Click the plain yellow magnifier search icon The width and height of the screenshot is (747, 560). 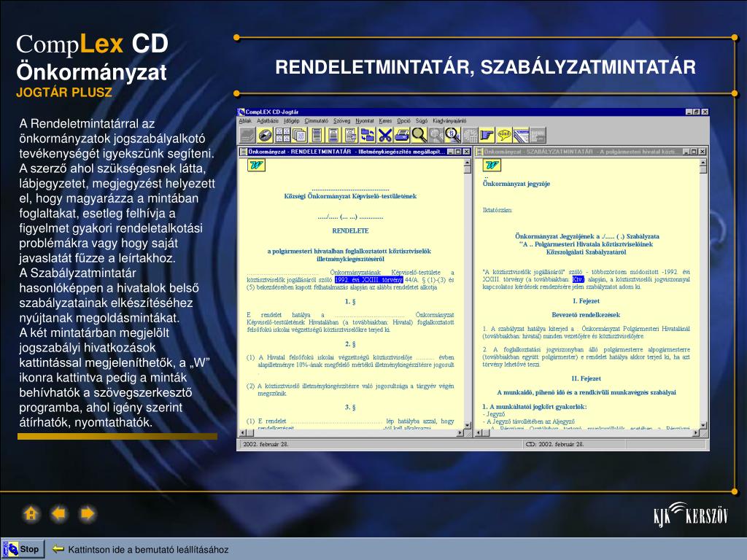tap(419, 135)
